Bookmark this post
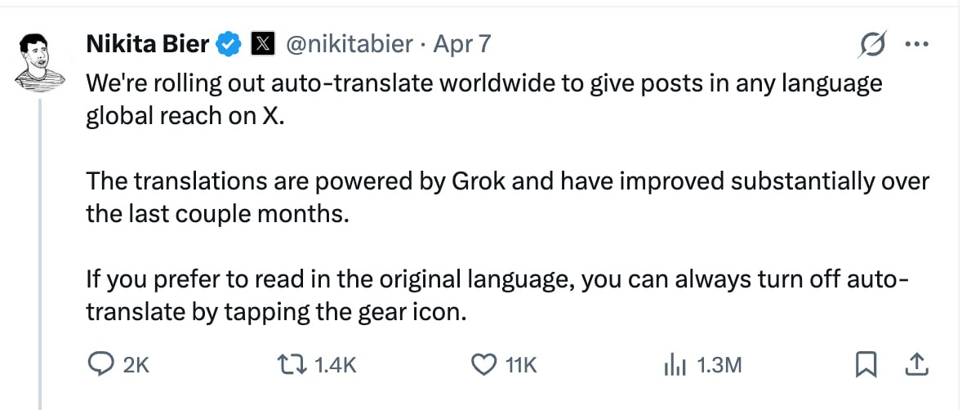 (864, 364)
